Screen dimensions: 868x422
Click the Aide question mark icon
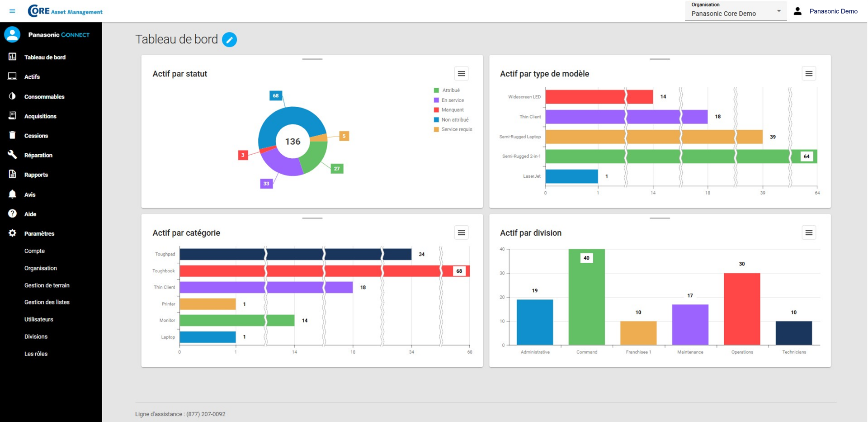(12, 213)
